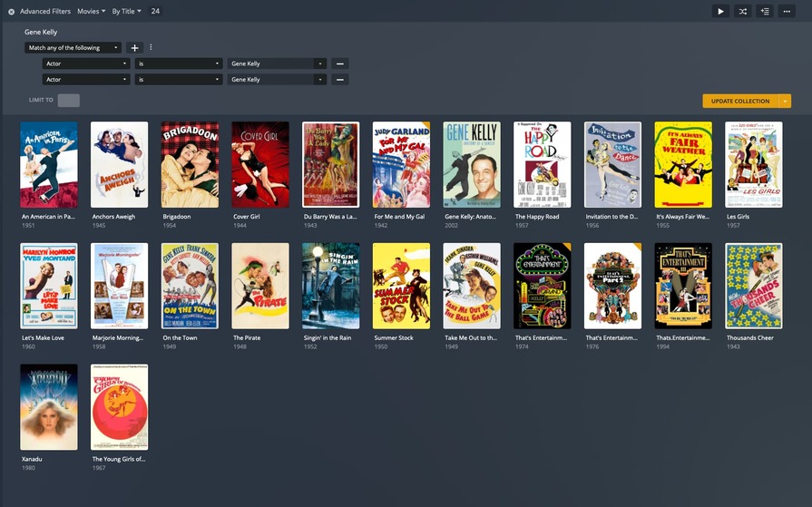Click the 'Singin' in the Rain' title text
Viewport: 812px width, 507px height.
pyautogui.click(x=328, y=337)
